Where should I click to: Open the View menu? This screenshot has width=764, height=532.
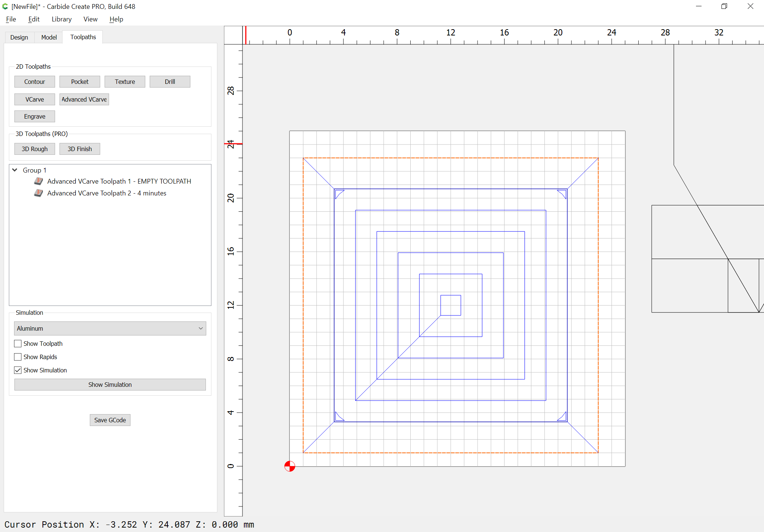point(91,19)
